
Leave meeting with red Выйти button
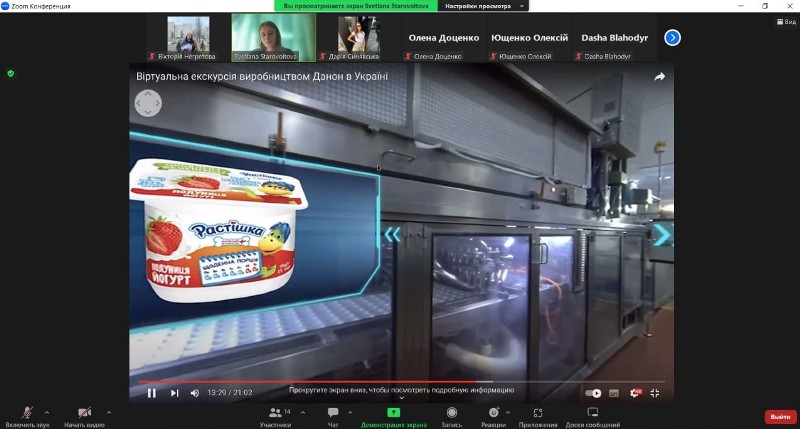click(x=780, y=417)
